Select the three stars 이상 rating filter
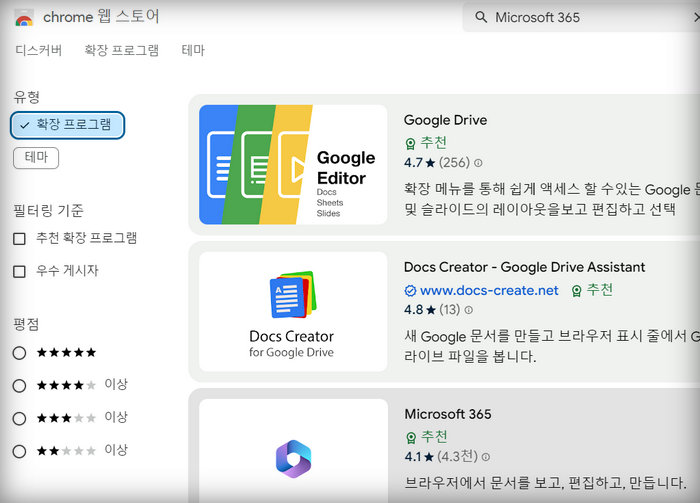Image resolution: width=700 pixels, height=503 pixels. [x=19, y=419]
